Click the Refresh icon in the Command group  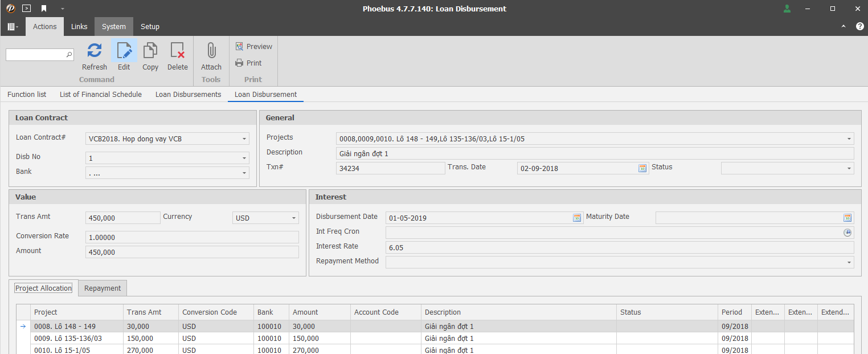[94, 51]
